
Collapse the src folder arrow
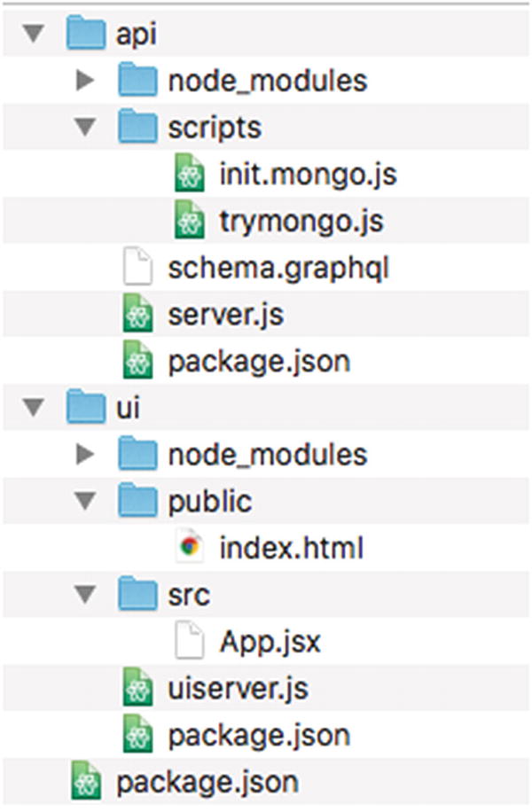(85, 595)
